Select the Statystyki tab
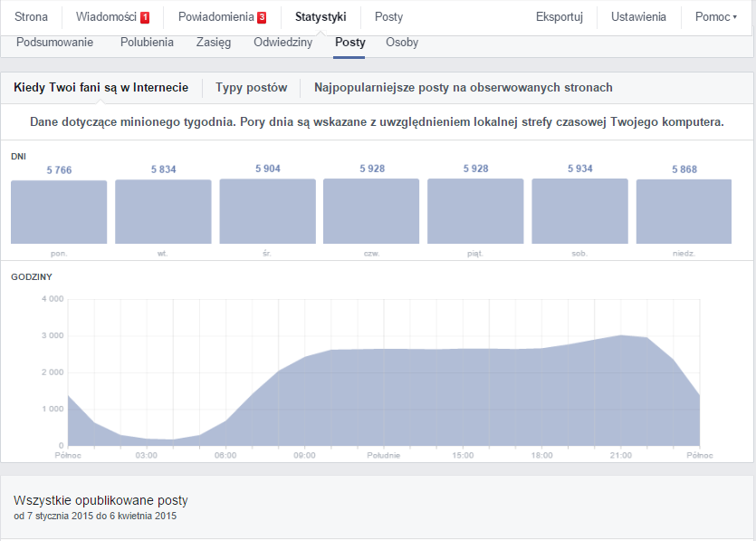 click(x=321, y=17)
